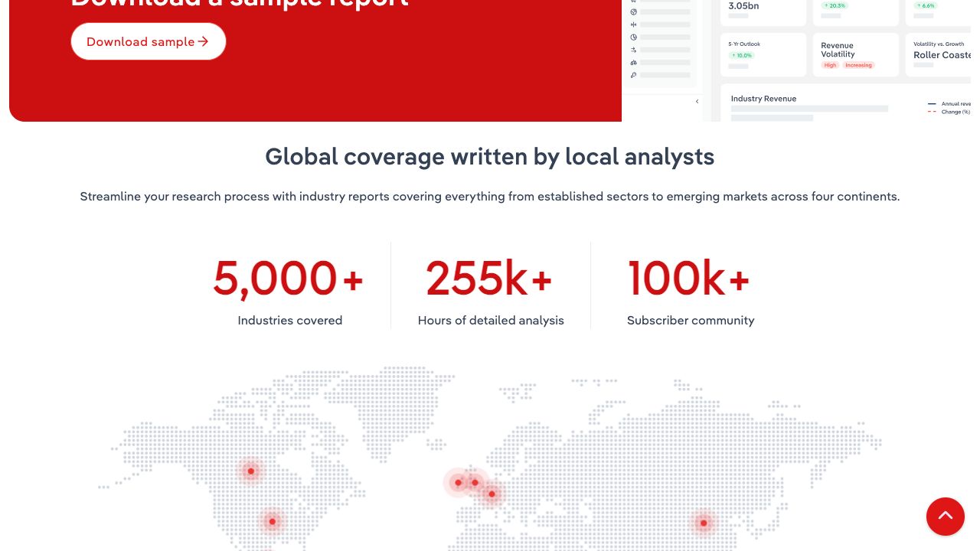The width and height of the screenshot is (980, 551).
Task: Click the 100k+ Subscriber community statistic
Action: tap(690, 291)
